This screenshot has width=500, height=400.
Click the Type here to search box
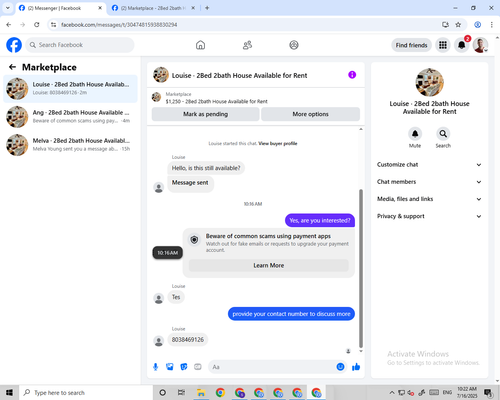pos(86,393)
